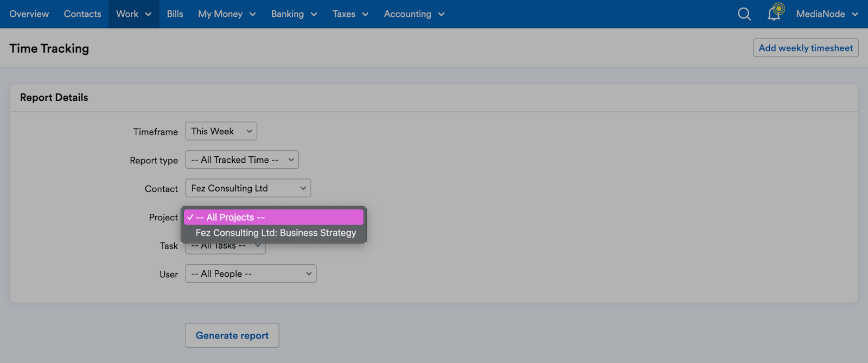Open the Contact dropdown showing Fez Consulting Ltd
Viewport: 868px width, 363px height.
tap(248, 188)
